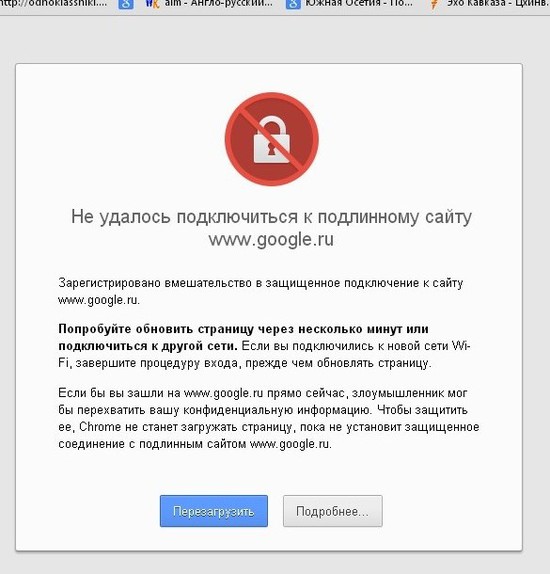
Task: Click the orange favicon of Эхо Кавказа bookmark
Action: coord(434,4)
